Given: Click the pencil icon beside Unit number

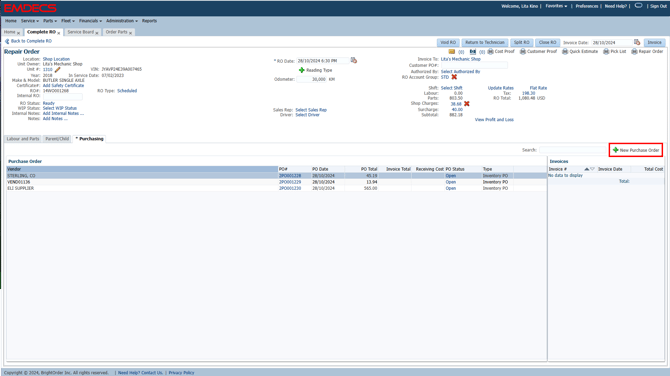Looking at the screenshot, I should click(57, 69).
